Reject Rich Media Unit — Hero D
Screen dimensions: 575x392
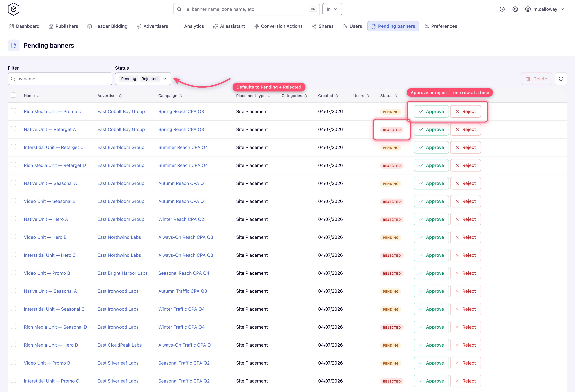click(465, 345)
